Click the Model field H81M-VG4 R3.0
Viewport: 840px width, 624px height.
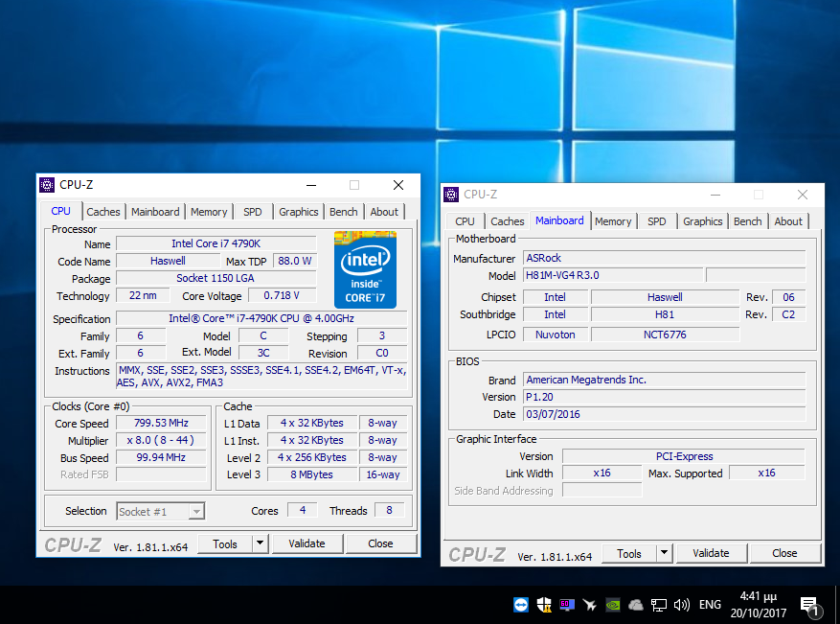(x=613, y=275)
